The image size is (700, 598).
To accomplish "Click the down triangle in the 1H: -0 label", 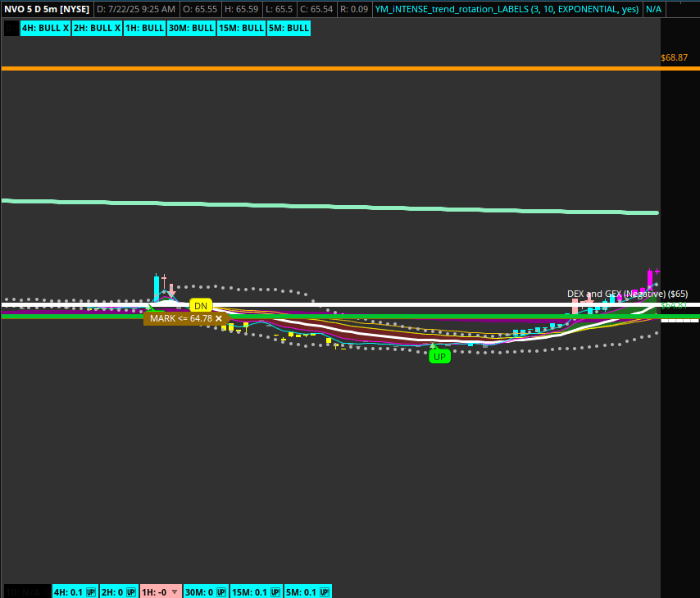I will click(x=175, y=591).
